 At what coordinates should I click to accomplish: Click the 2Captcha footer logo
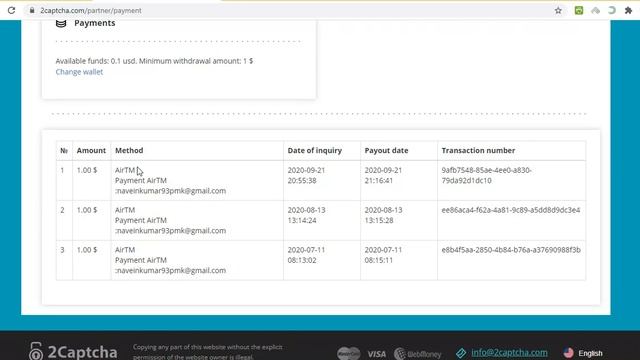(73, 352)
